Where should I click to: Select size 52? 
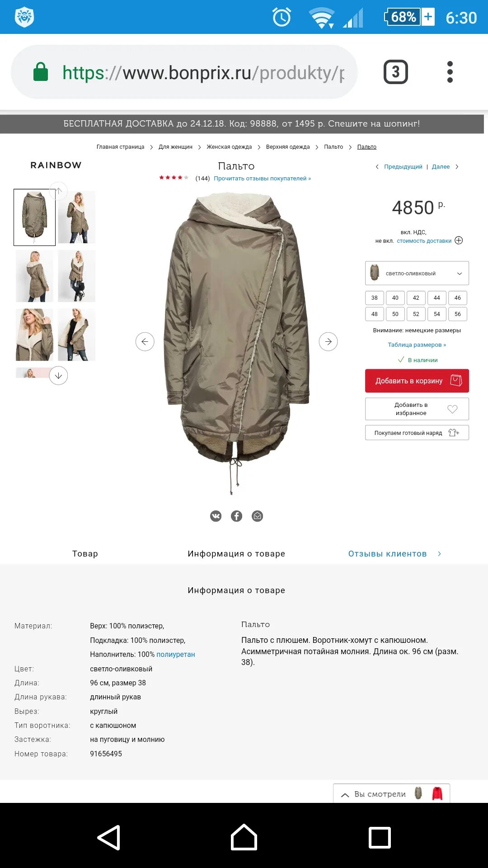pos(416,314)
